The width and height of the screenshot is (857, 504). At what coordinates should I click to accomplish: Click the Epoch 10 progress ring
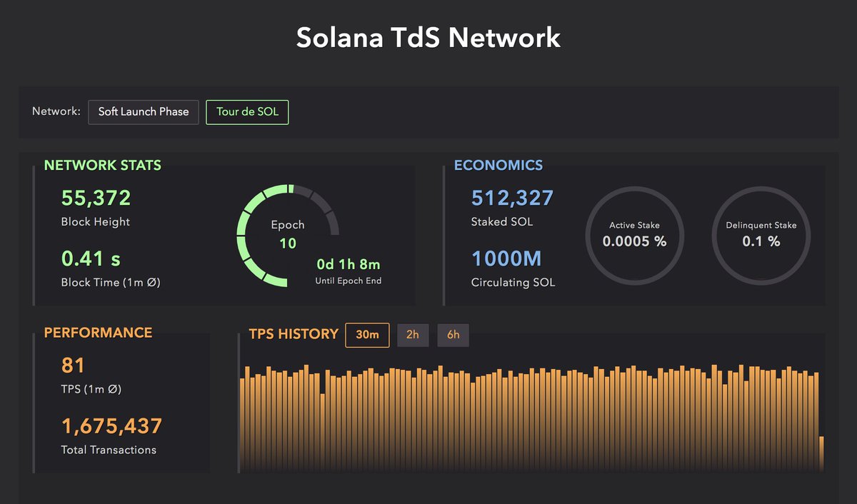(x=288, y=235)
